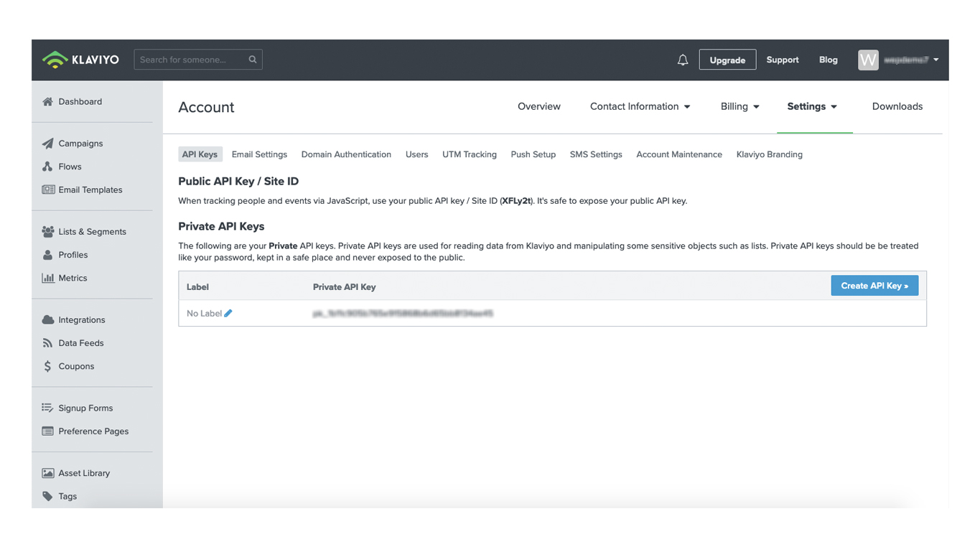Click the Metrics bar chart icon

pyautogui.click(x=48, y=278)
